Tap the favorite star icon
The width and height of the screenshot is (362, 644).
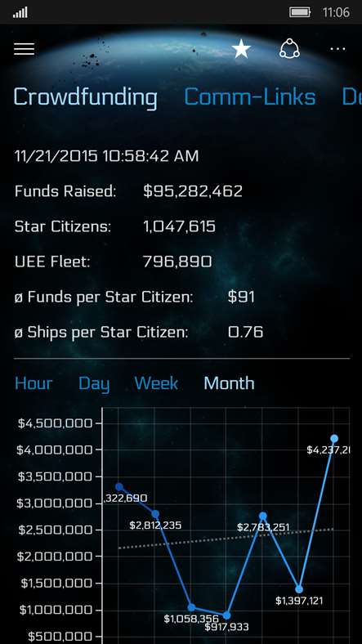241,49
